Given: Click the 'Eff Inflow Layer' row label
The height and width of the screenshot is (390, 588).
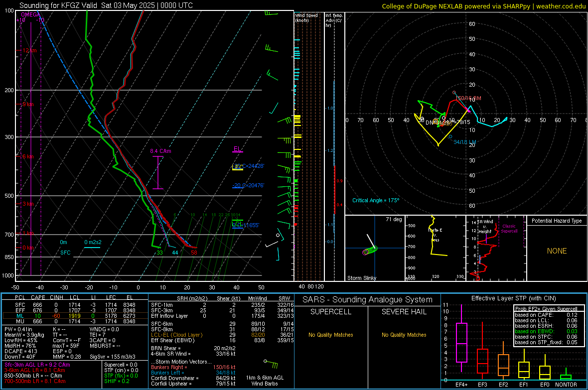Looking at the screenshot, I should 169,316.
